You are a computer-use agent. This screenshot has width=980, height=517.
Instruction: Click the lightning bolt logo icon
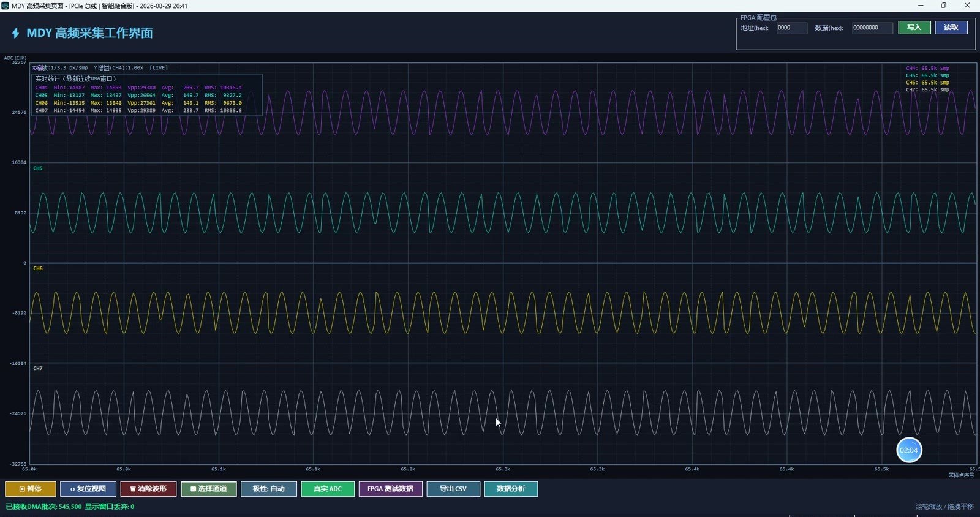coord(16,33)
